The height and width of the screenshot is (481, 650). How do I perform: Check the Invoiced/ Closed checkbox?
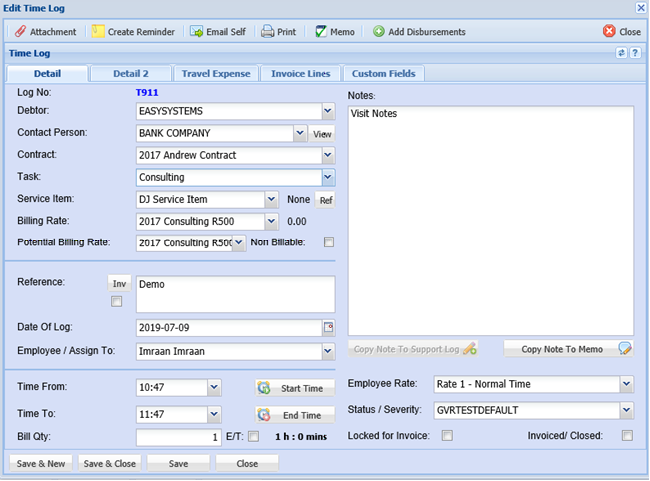(x=626, y=436)
